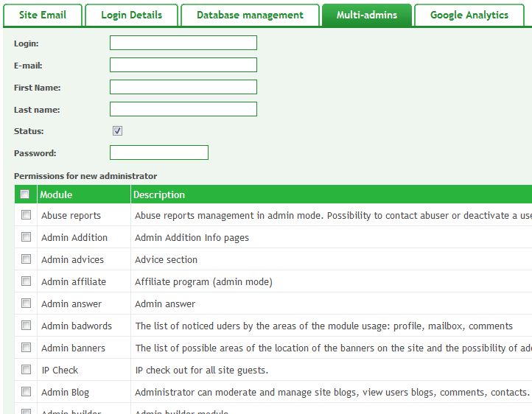Click the E-mail input field

[183, 65]
